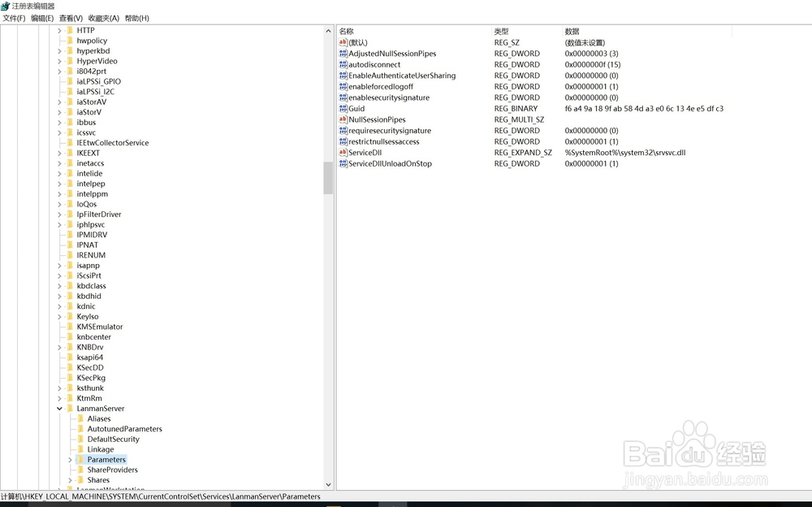Click the ShareProviders folder icon
The height and width of the screenshot is (507, 812).
(80, 470)
